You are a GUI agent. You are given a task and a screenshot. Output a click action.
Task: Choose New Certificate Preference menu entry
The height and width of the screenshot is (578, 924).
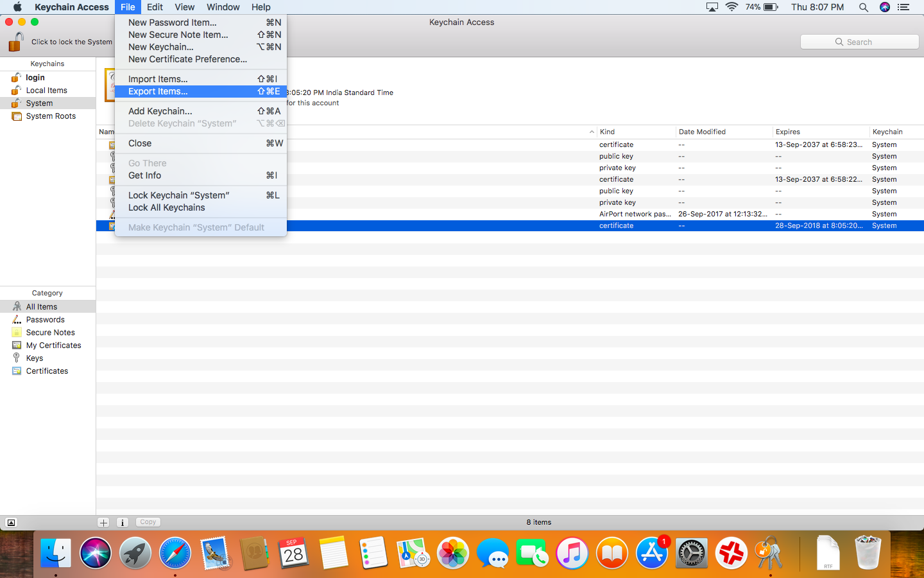pyautogui.click(x=201, y=59)
